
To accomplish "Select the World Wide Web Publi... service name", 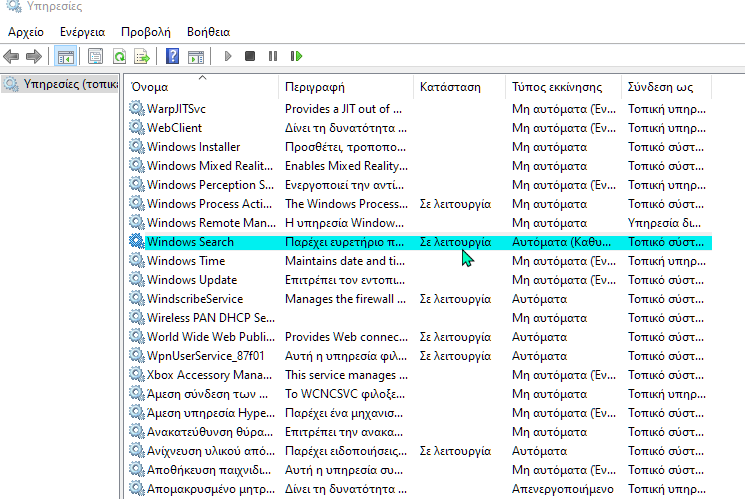I will (x=210, y=337).
